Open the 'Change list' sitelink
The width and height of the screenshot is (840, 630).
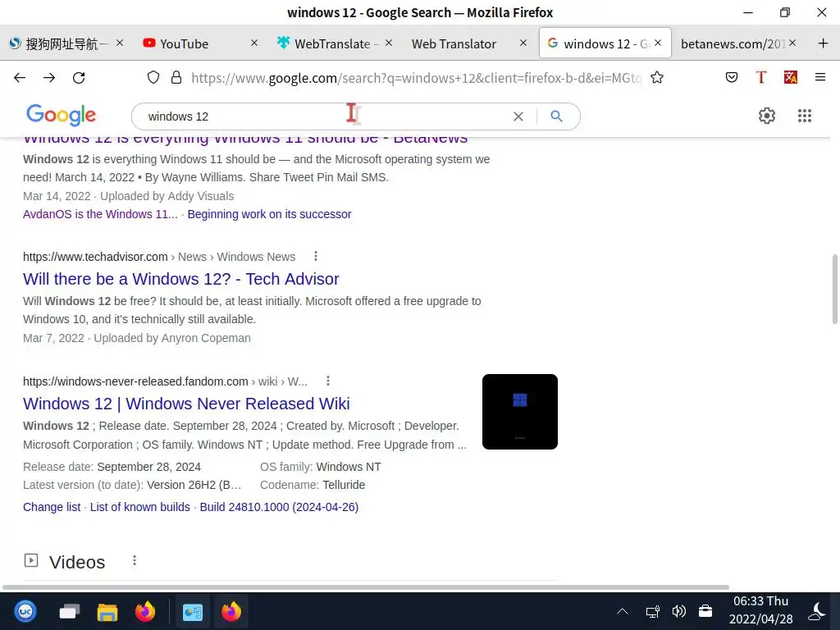[x=52, y=507]
